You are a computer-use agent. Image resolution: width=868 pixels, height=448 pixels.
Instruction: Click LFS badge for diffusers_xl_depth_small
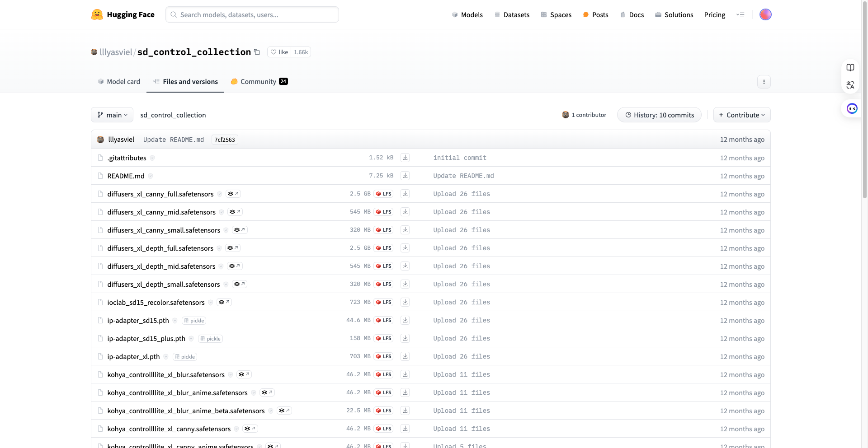tap(384, 284)
